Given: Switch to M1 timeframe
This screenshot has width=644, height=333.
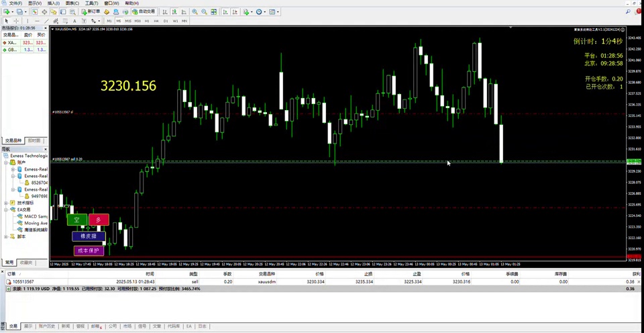Looking at the screenshot, I should click(x=109, y=21).
